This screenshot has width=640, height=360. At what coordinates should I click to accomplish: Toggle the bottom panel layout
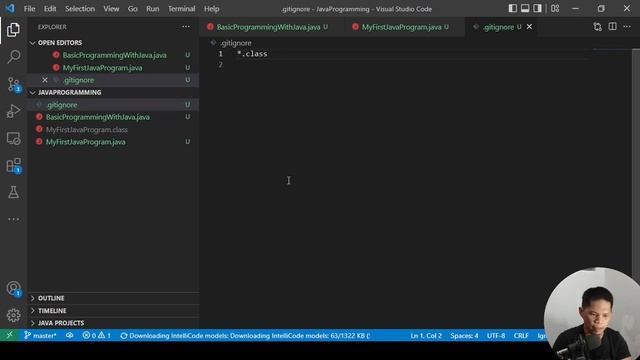tap(525, 8)
